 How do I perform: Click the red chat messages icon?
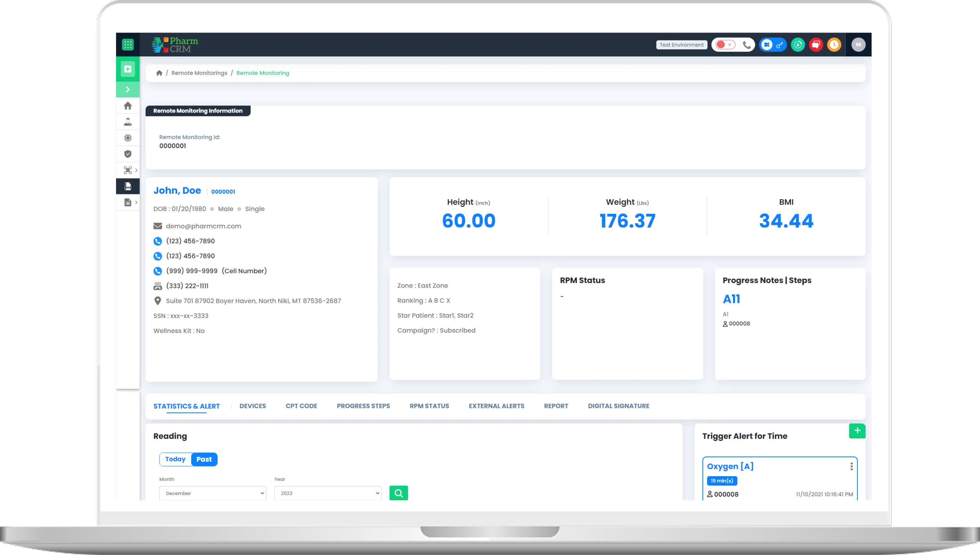click(x=816, y=45)
